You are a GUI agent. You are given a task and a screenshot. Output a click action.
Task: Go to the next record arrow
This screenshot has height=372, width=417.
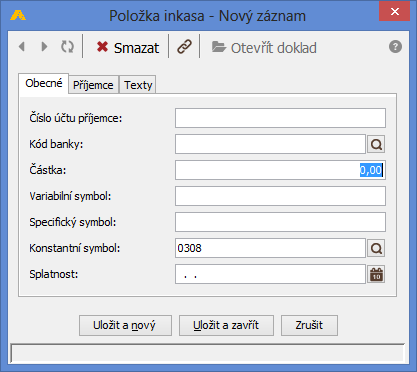coord(44,47)
